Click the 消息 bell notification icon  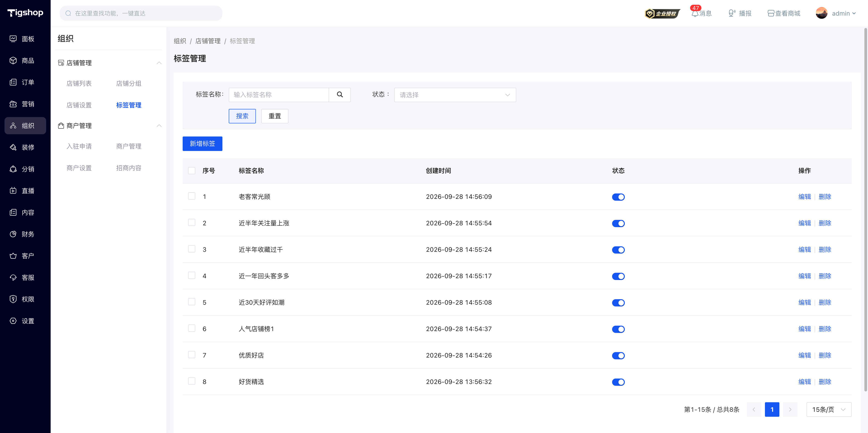point(695,14)
